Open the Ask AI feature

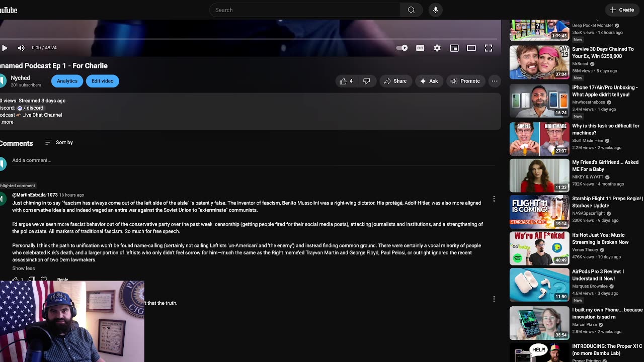pos(429,81)
